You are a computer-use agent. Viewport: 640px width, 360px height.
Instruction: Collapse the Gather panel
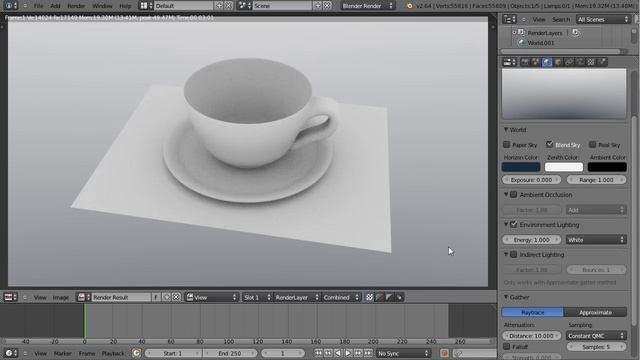[x=506, y=297]
